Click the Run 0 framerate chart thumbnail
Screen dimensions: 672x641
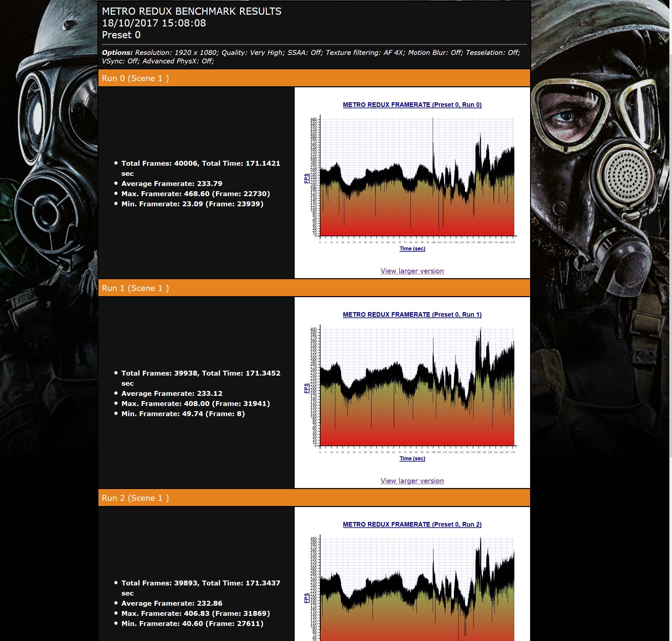tap(412, 178)
